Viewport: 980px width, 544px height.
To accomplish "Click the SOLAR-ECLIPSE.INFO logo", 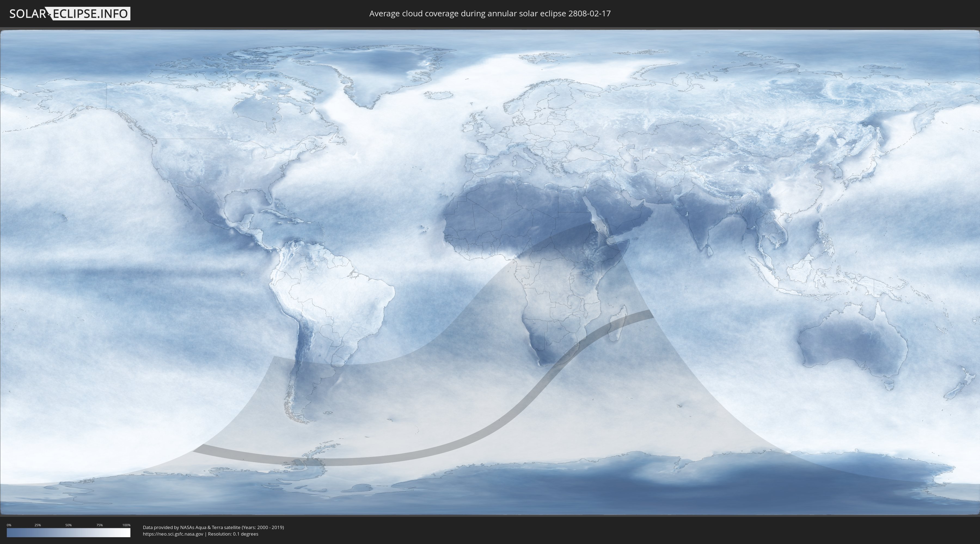I will (69, 14).
